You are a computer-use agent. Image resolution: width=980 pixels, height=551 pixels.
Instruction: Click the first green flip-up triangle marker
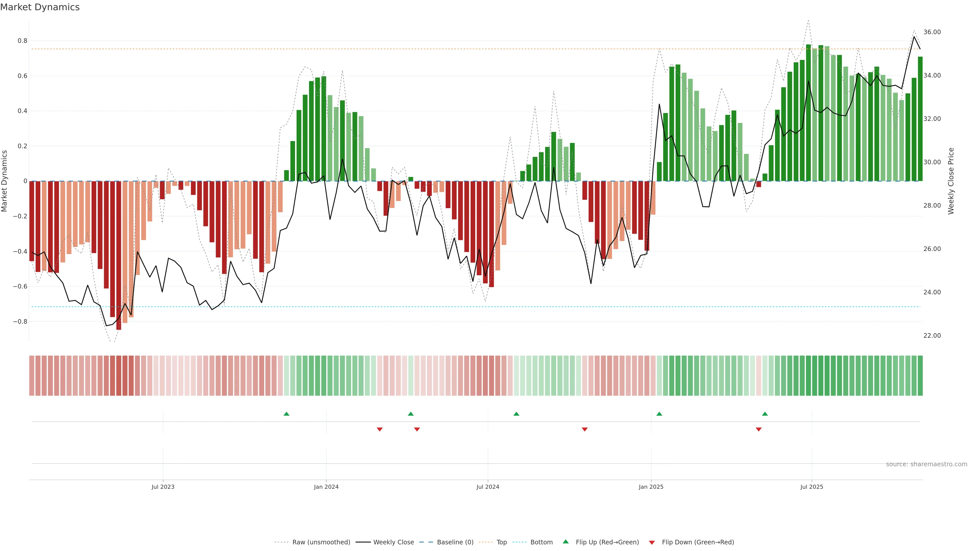point(286,414)
